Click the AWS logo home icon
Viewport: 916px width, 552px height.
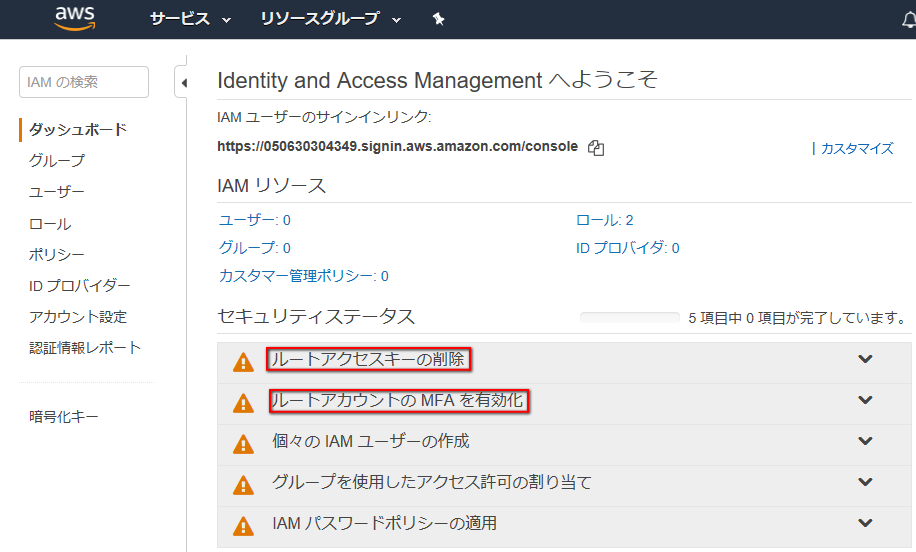pyautogui.click(x=74, y=18)
